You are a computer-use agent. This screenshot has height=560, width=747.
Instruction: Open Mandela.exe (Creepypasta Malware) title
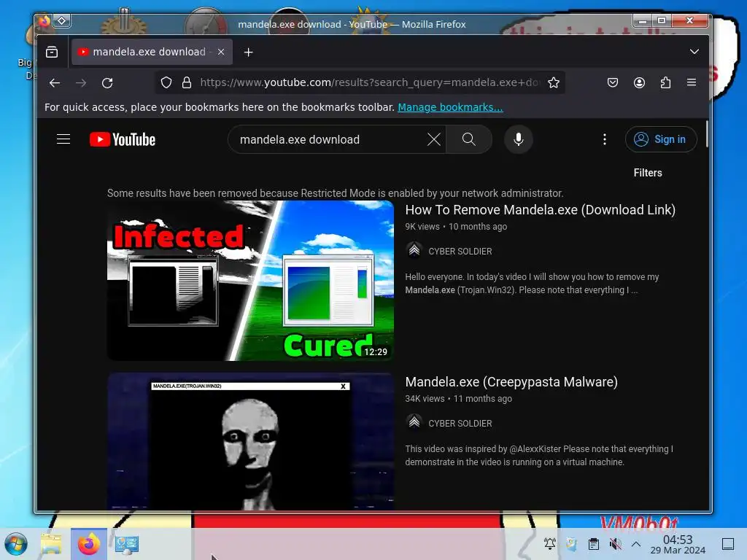point(511,382)
